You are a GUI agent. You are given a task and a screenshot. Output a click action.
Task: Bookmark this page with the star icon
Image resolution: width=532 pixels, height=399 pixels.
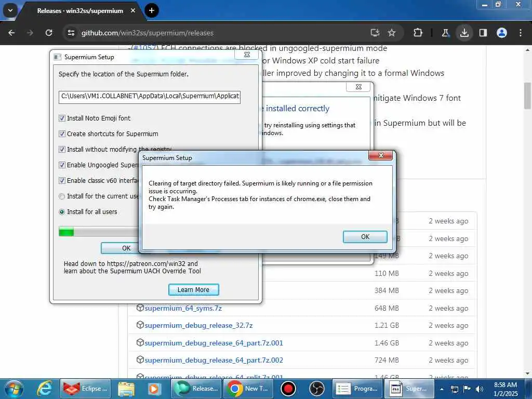(392, 33)
